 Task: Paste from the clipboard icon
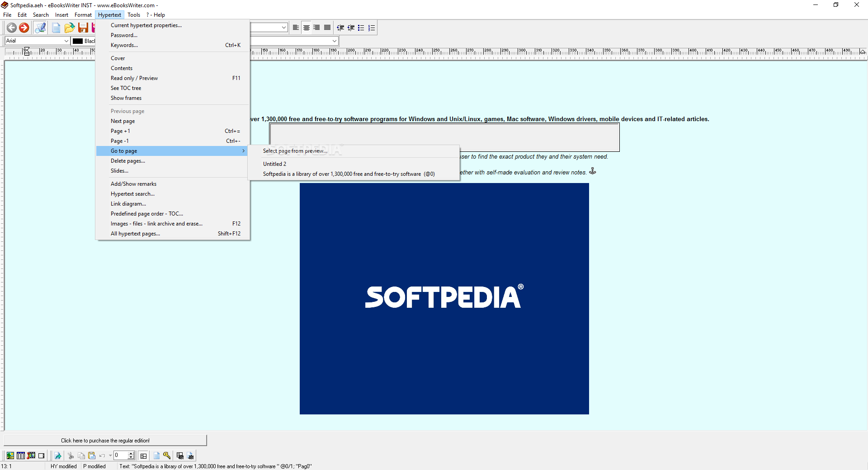(x=92, y=456)
